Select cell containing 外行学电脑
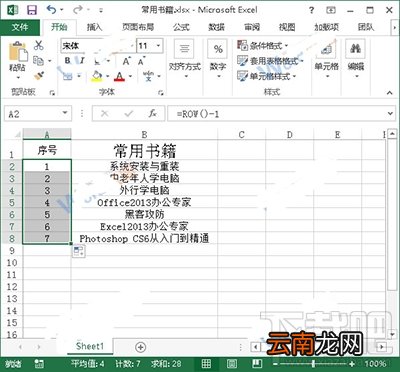The image size is (400, 372). click(144, 190)
